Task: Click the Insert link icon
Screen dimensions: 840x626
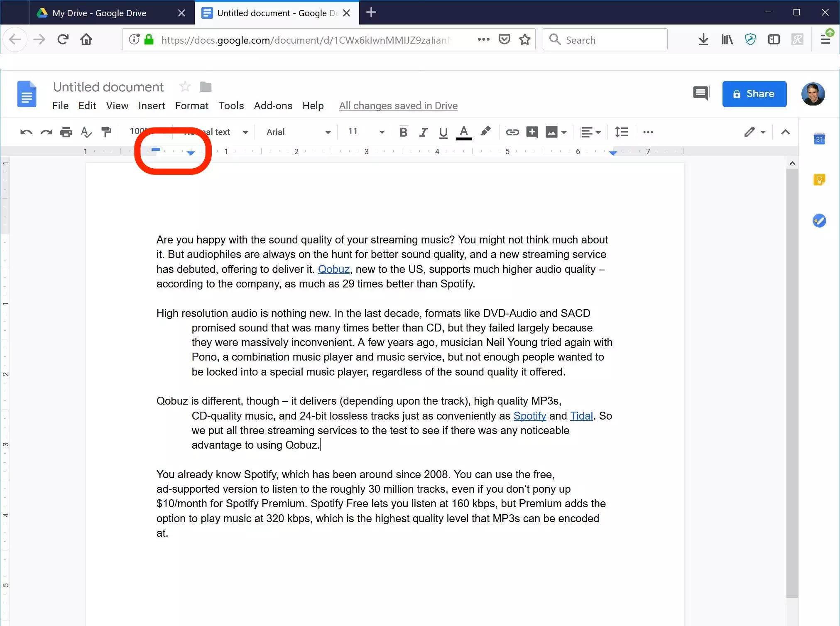Action: 512,132
